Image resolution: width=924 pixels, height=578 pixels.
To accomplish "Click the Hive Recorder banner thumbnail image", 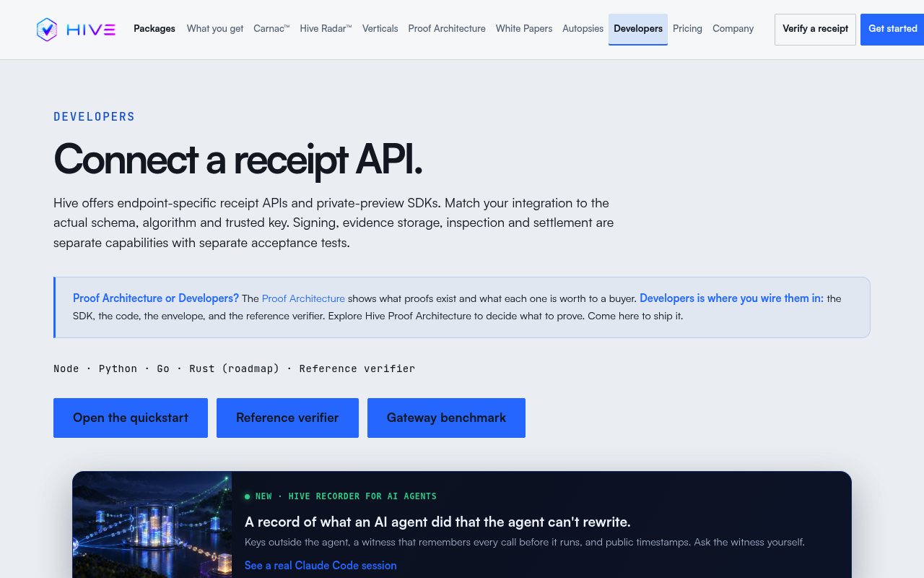I will tap(152, 525).
